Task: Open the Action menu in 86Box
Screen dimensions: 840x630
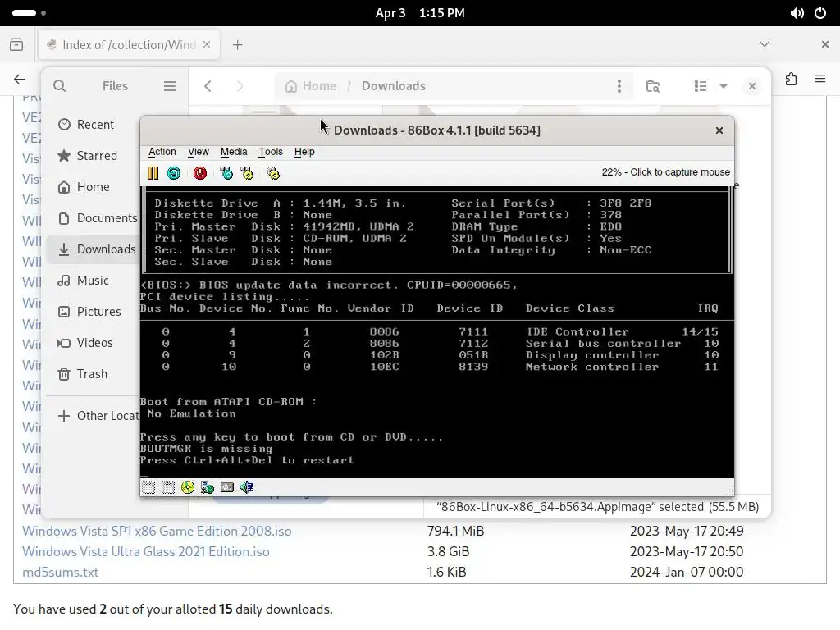Action: coord(162,152)
